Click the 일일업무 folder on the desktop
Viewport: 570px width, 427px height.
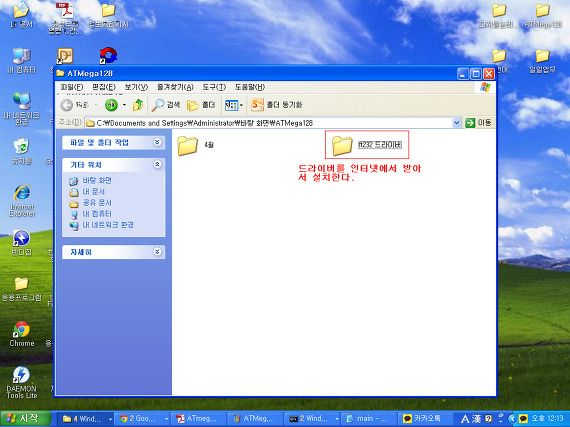[x=542, y=61]
